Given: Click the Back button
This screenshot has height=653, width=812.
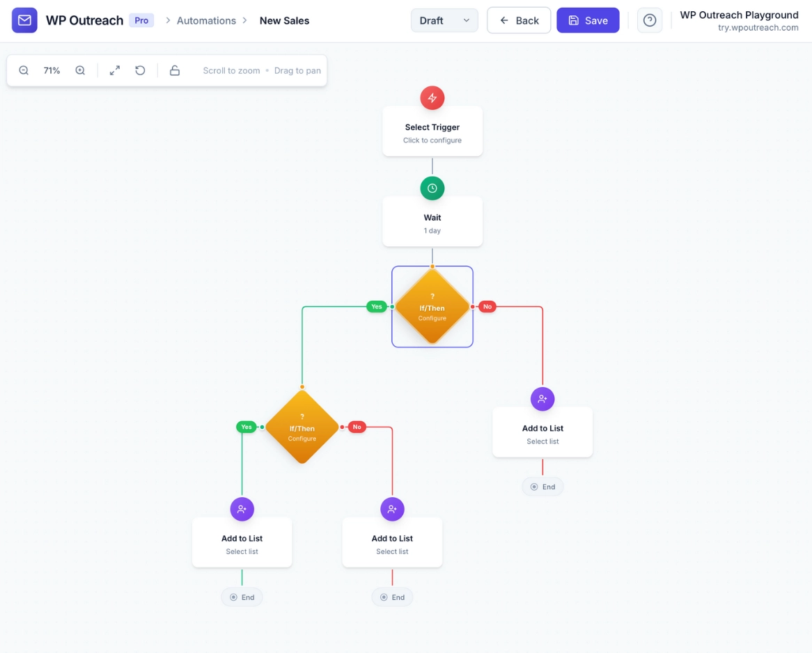Looking at the screenshot, I should coord(518,20).
